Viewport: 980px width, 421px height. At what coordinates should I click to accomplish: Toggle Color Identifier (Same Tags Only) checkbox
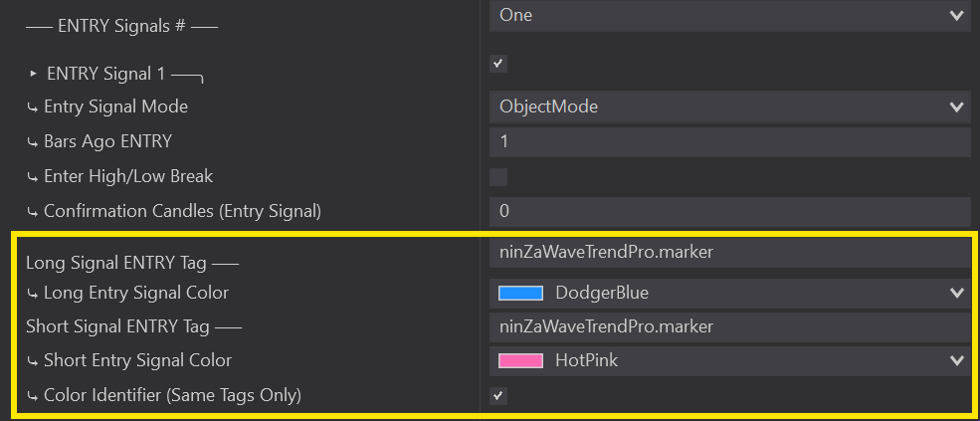click(498, 396)
